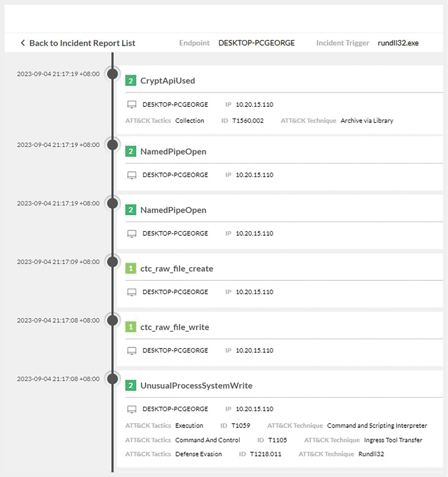Click the back chevron arrow icon
The image size is (448, 477).
pos(23,43)
